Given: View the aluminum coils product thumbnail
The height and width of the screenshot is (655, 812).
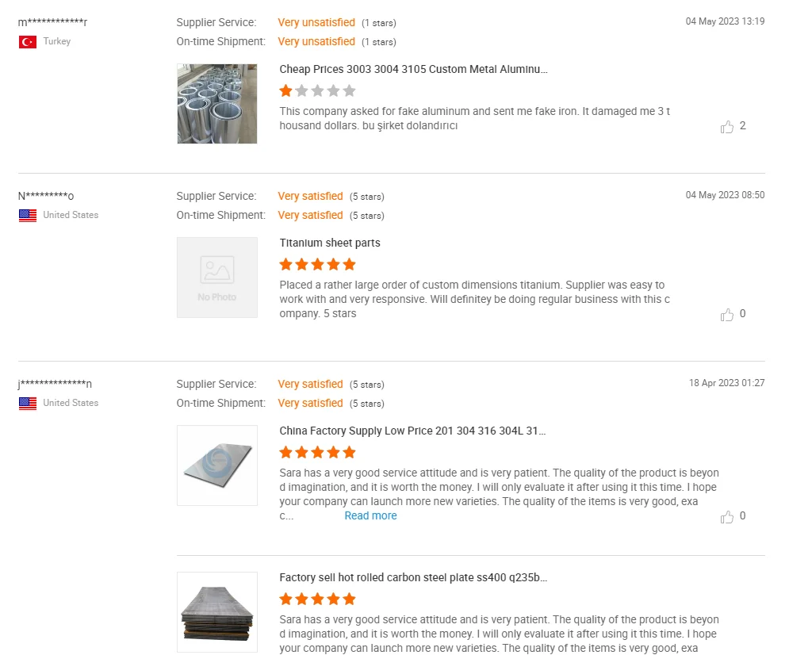Looking at the screenshot, I should coord(217,104).
